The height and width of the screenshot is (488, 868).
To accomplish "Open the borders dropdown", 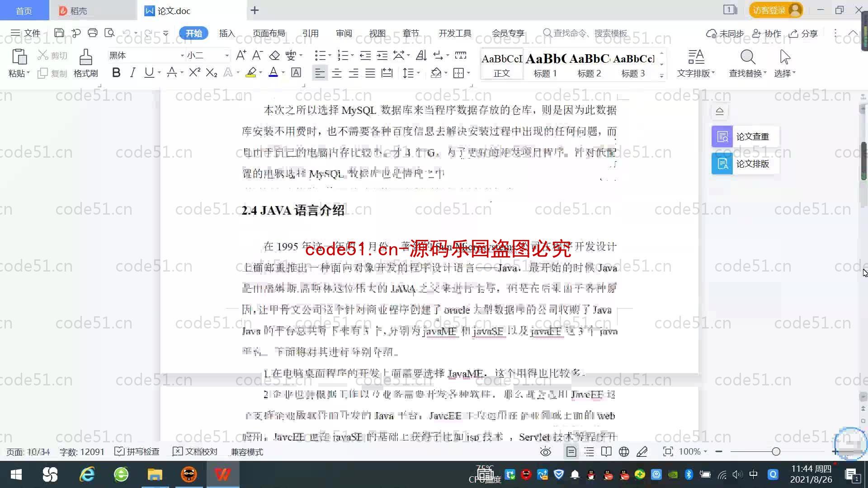I will pyautogui.click(x=469, y=73).
